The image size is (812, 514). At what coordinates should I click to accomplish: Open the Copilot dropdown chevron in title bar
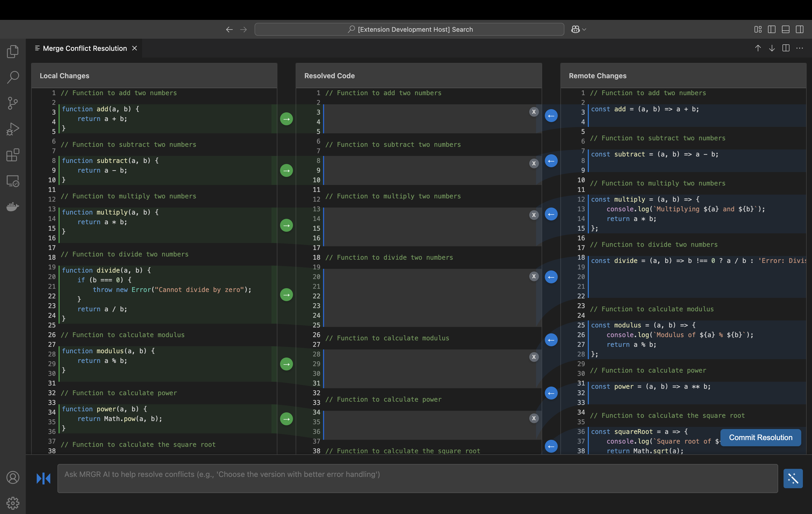click(584, 29)
